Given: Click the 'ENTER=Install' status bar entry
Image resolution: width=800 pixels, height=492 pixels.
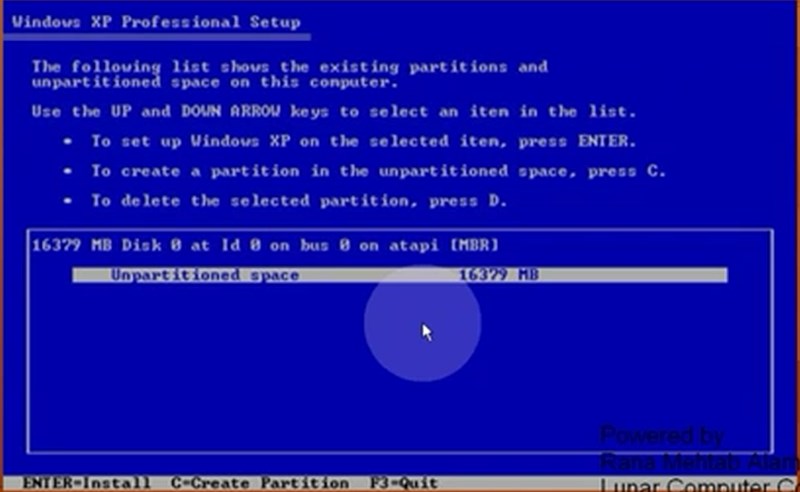Looking at the screenshot, I should coord(86,483).
